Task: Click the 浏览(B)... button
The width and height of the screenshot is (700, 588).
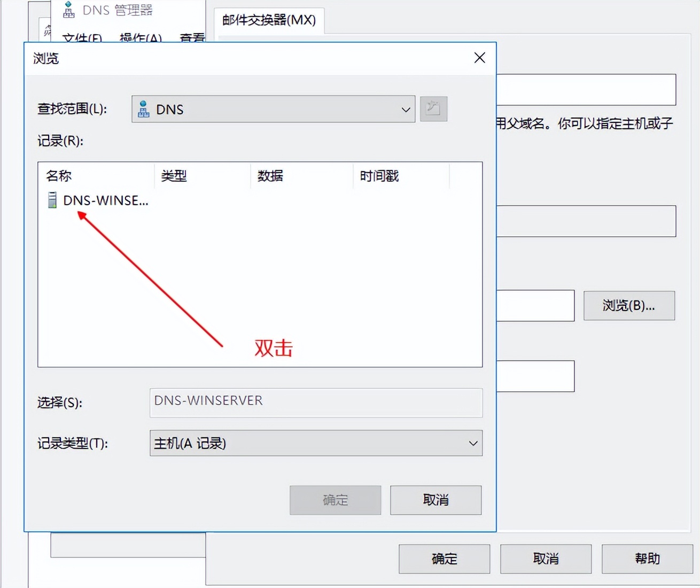Action: 629,305
